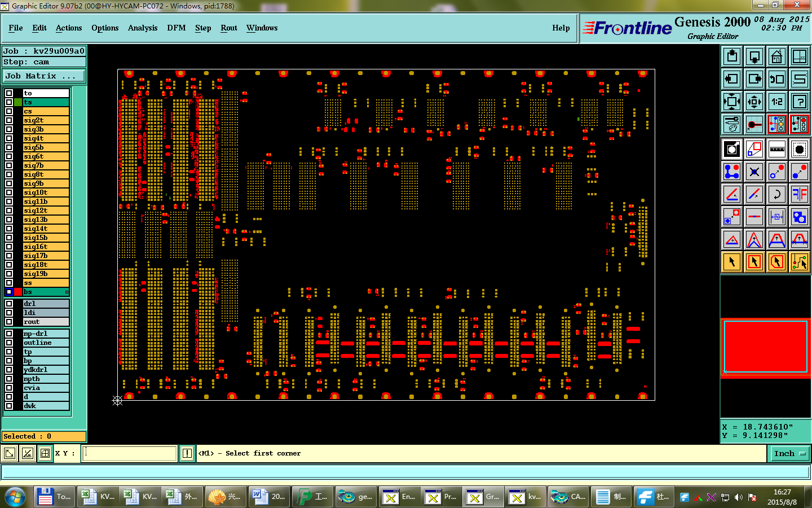The width and height of the screenshot is (812, 508).
Task: Click the red overview thumbnail panel
Action: pyautogui.click(x=766, y=347)
